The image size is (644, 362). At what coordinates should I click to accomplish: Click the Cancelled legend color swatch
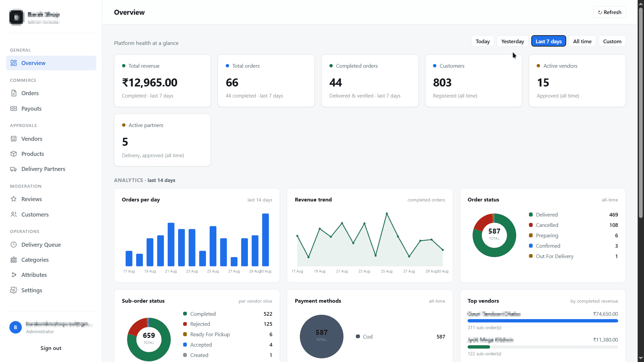(x=531, y=225)
